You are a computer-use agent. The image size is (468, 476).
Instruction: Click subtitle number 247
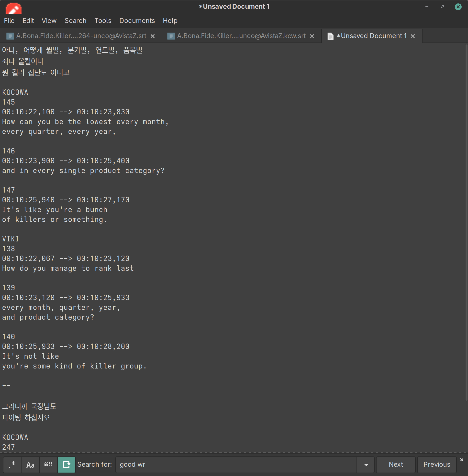(x=9, y=447)
